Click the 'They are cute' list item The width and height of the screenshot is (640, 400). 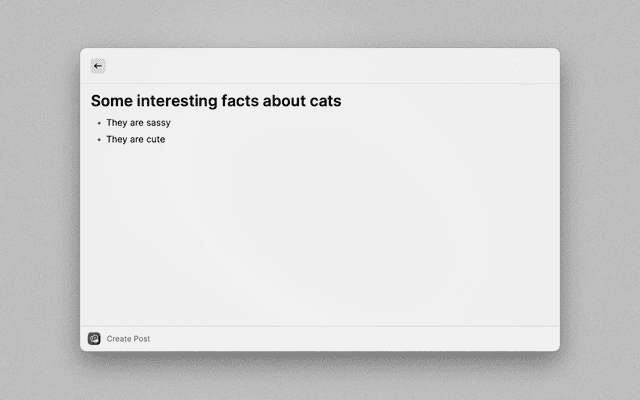click(x=135, y=139)
